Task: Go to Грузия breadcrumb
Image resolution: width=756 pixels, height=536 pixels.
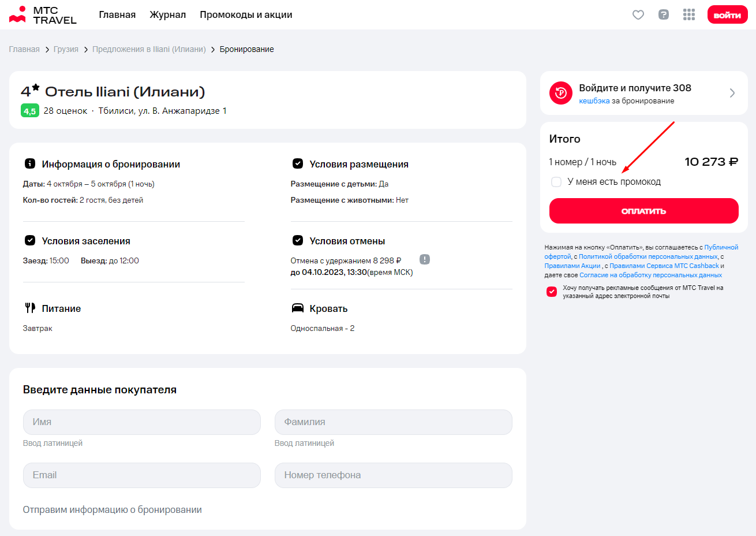Action: pos(66,49)
